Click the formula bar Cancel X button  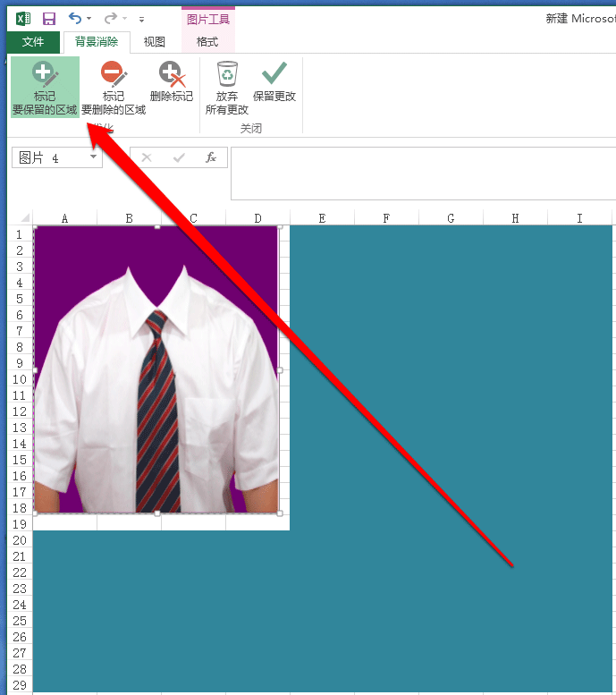pos(147,157)
